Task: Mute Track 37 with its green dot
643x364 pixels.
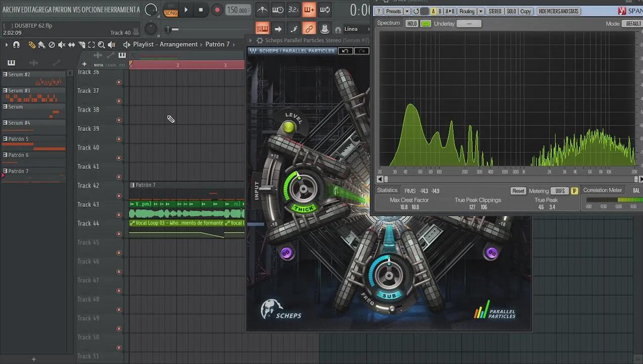Action: [119, 101]
